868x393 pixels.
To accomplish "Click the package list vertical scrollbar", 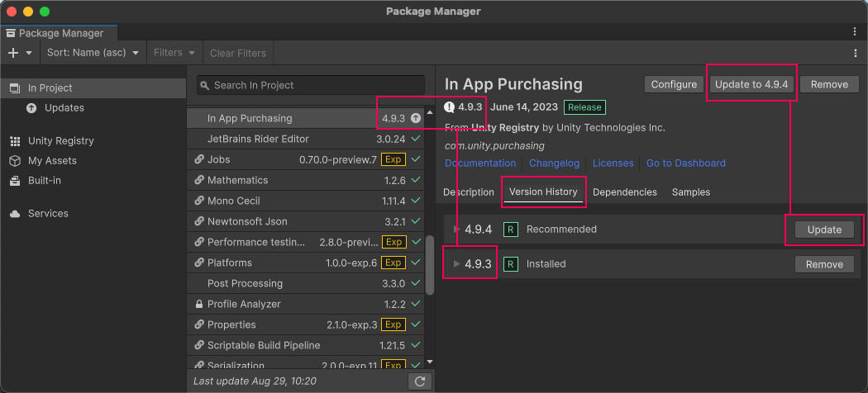I will [430, 264].
